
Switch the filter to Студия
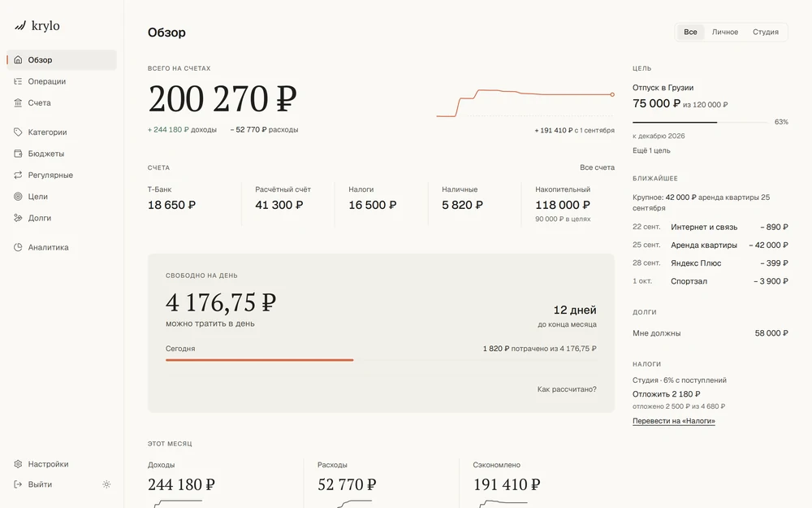(766, 33)
